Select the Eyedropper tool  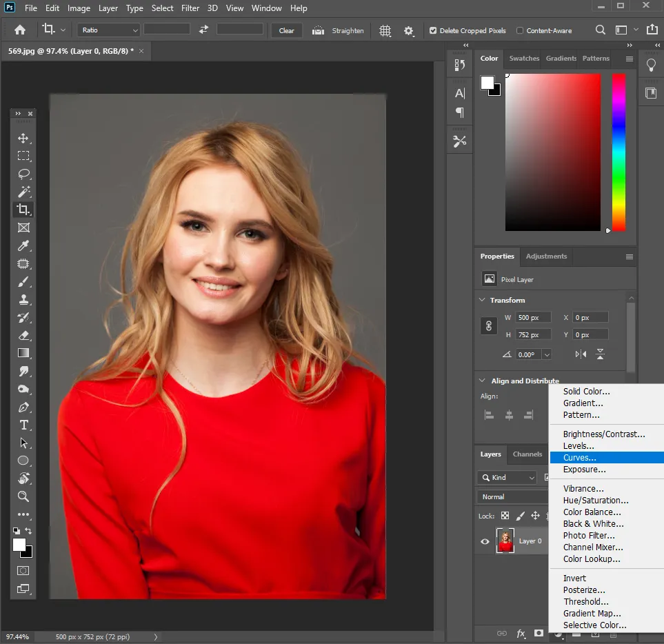point(23,245)
